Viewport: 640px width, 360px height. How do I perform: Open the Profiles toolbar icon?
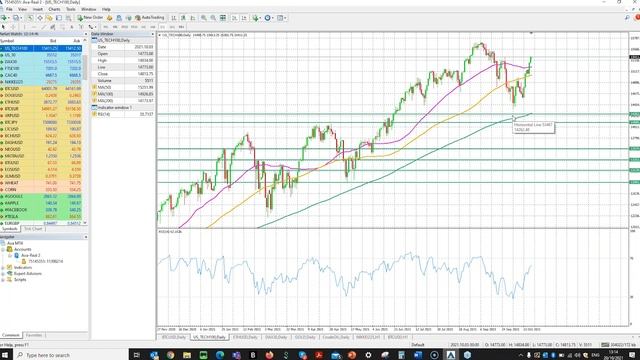pos(17,18)
